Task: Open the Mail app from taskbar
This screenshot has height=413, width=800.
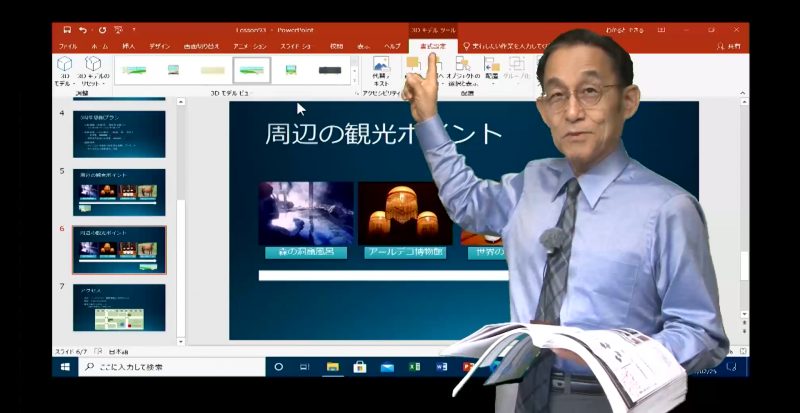Action: pyautogui.click(x=387, y=367)
